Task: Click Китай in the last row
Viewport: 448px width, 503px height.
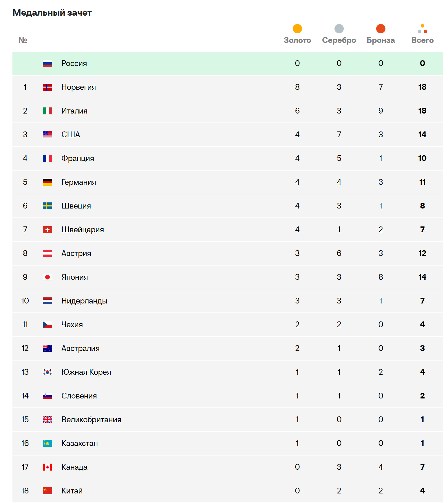Action: [72, 491]
